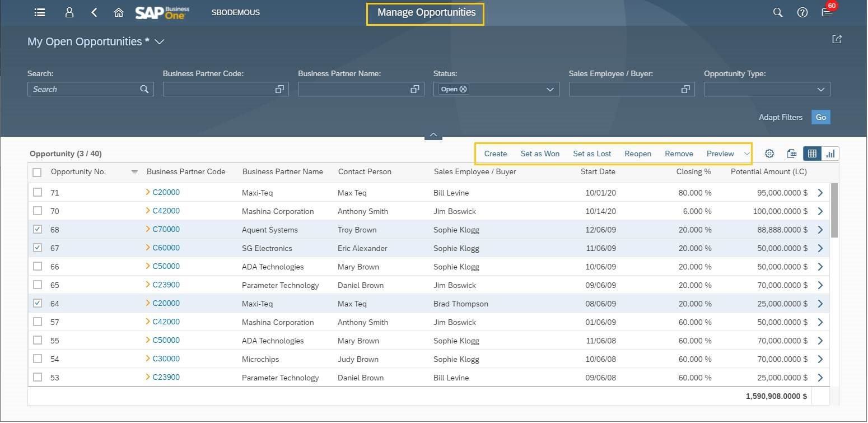The height and width of the screenshot is (423, 868).
Task: Expand C70000 link arrow in row 68
Action: (148, 229)
